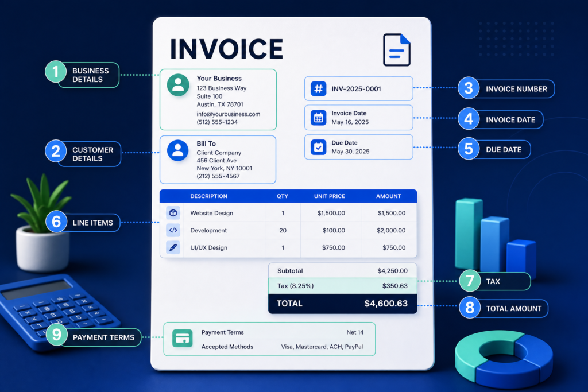This screenshot has width=588, height=392.
Task: Click the hash icon next to INV-2025-0001
Action: [x=318, y=89]
